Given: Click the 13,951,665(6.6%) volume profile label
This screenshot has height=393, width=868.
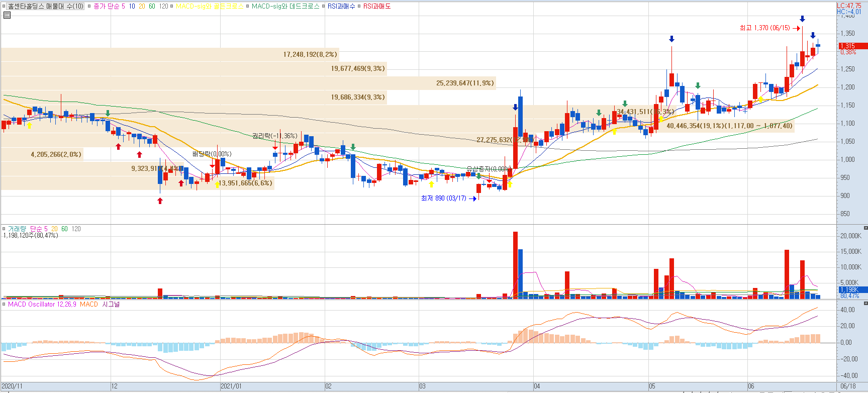Looking at the screenshot, I should click(246, 183).
